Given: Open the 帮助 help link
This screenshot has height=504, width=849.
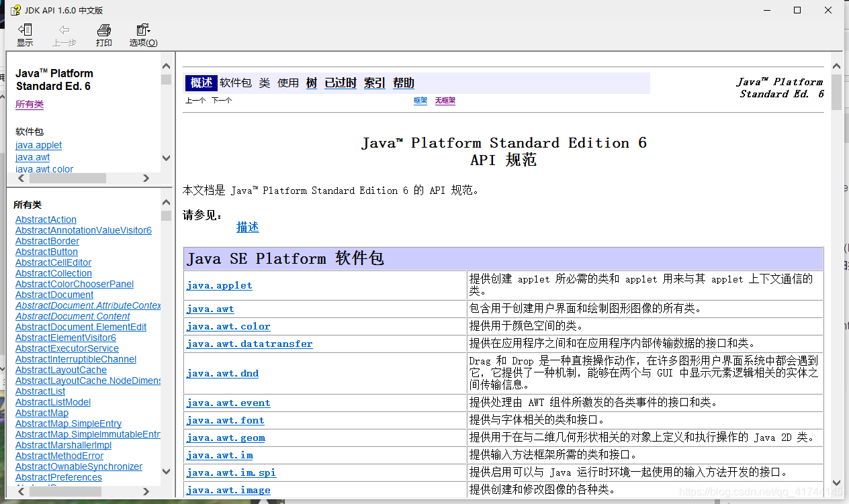Looking at the screenshot, I should pos(404,83).
